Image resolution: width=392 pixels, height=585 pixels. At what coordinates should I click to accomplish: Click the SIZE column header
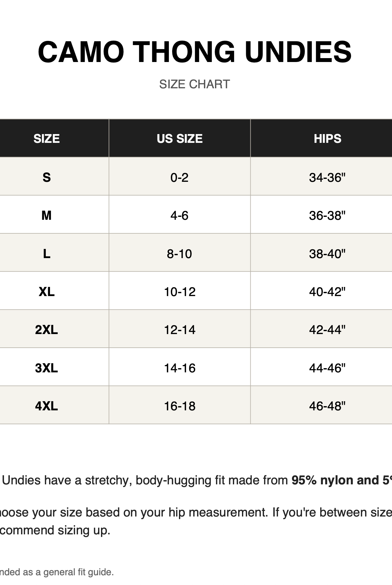point(47,139)
